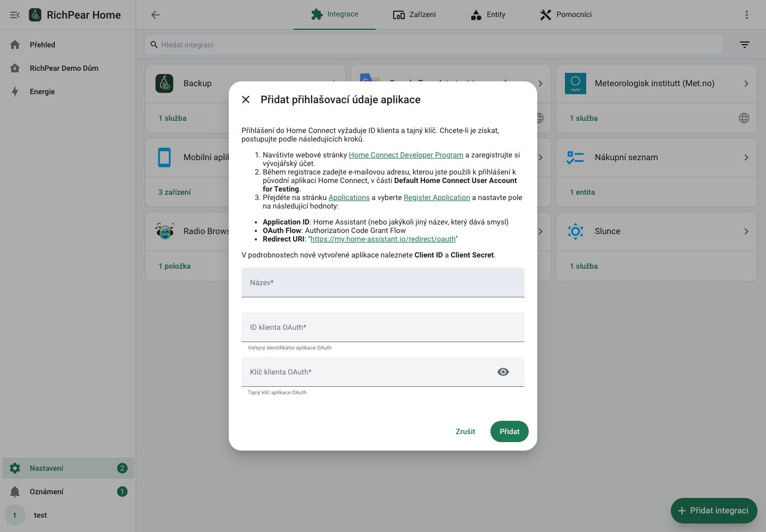766x532 pixels.
Task: Open the Applications link
Action: tap(349, 197)
